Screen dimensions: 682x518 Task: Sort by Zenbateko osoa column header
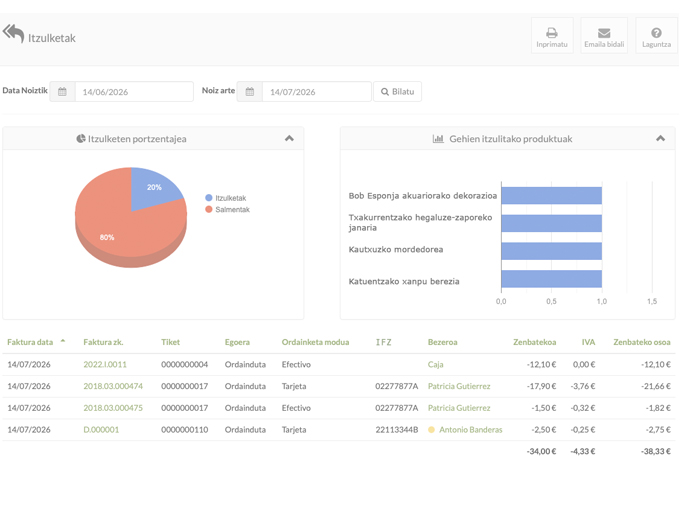pos(642,342)
